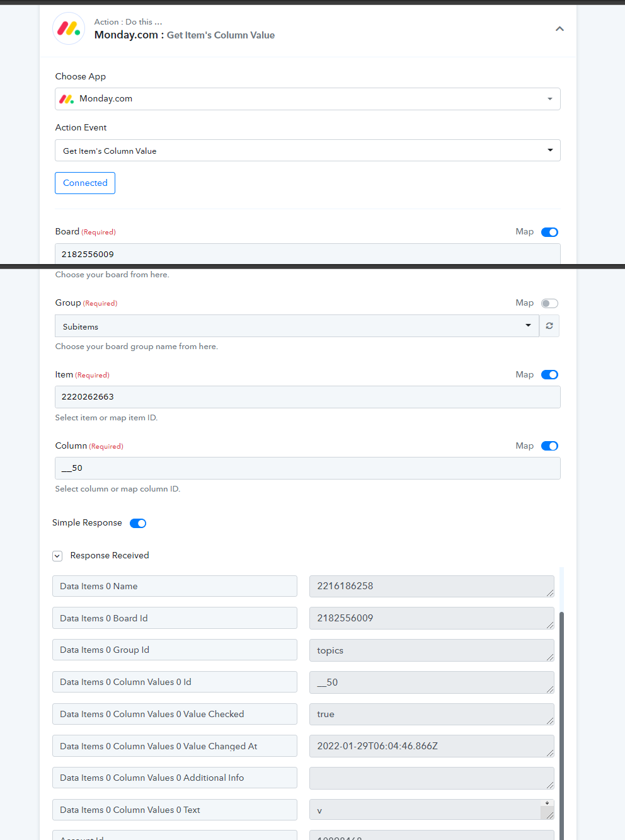Collapse the Response Received section
Image resolution: width=625 pixels, height=840 pixels.
point(57,556)
